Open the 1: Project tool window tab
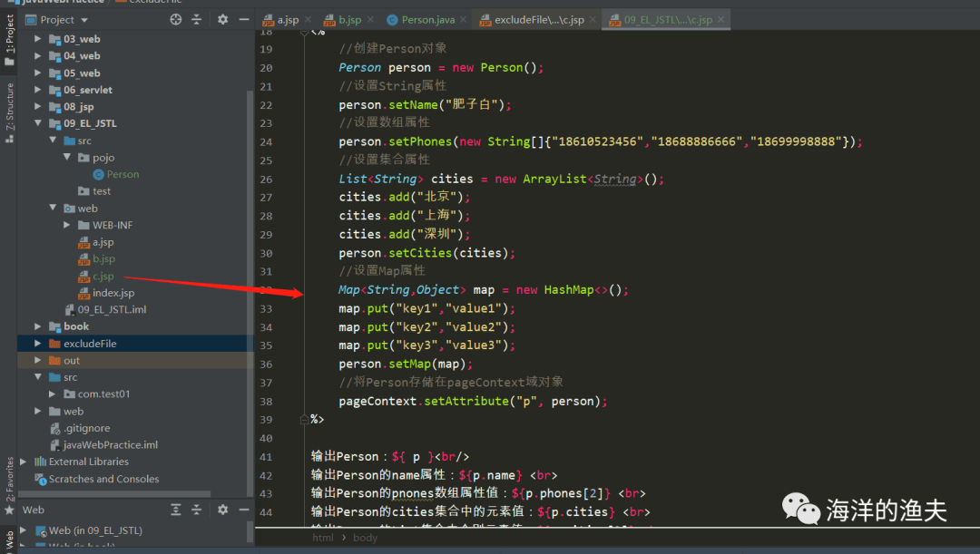The height and width of the screenshot is (554, 980). (x=9, y=39)
